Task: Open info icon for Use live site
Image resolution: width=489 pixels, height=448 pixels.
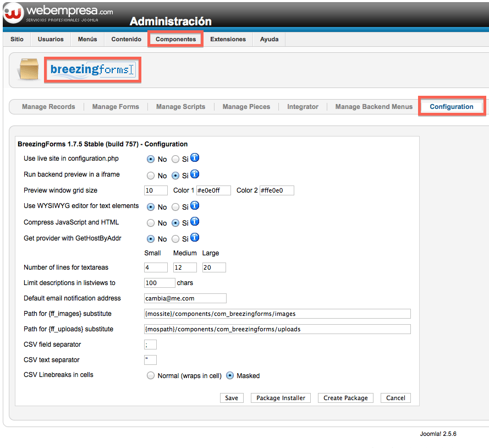Action: [x=195, y=158]
